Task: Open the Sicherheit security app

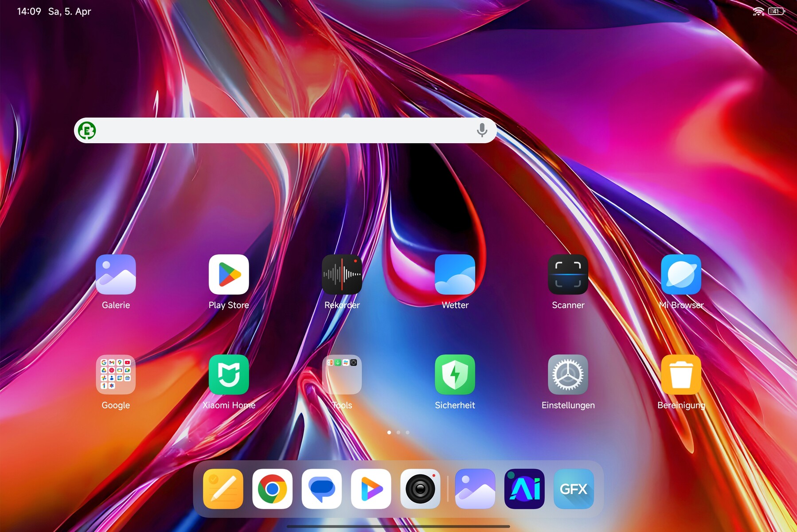Action: [x=455, y=375]
